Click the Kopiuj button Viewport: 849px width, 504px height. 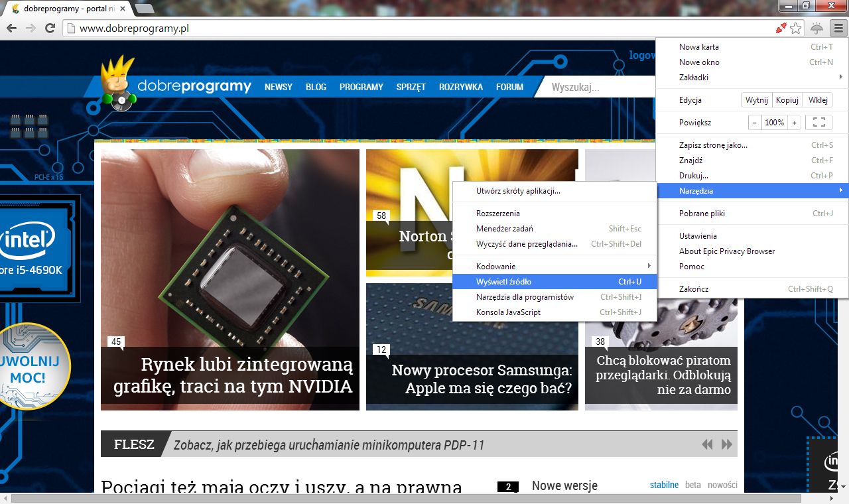click(787, 100)
